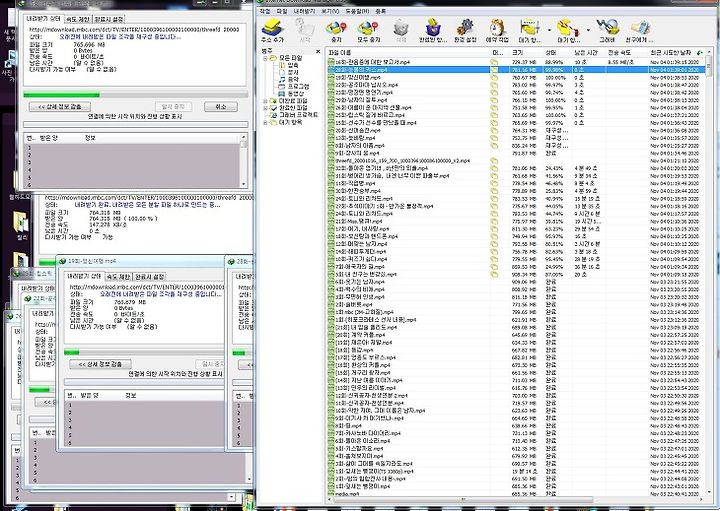Open Options via the gear (환경 설정) icon
This screenshot has height=511, width=720.
[465, 28]
